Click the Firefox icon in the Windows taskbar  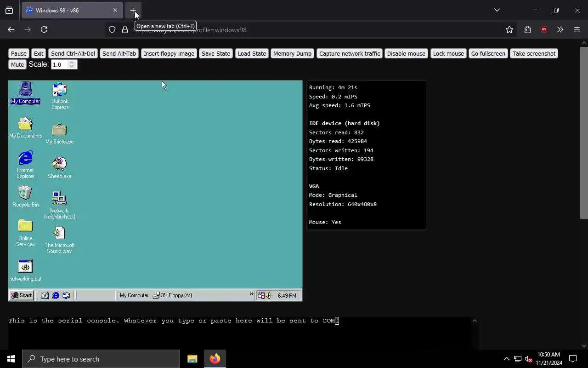click(x=215, y=359)
